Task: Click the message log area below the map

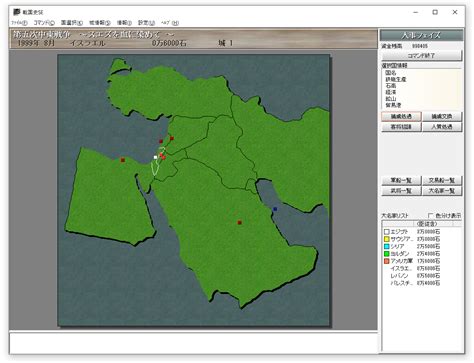Action: click(193, 343)
